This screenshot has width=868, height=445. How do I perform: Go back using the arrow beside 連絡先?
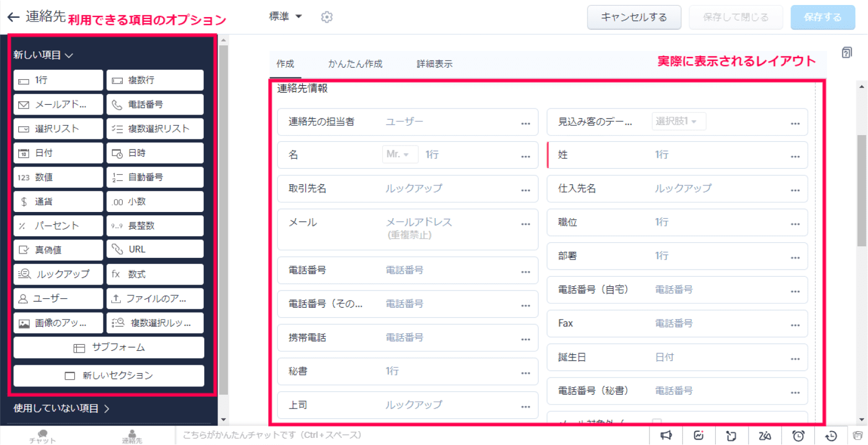point(13,17)
